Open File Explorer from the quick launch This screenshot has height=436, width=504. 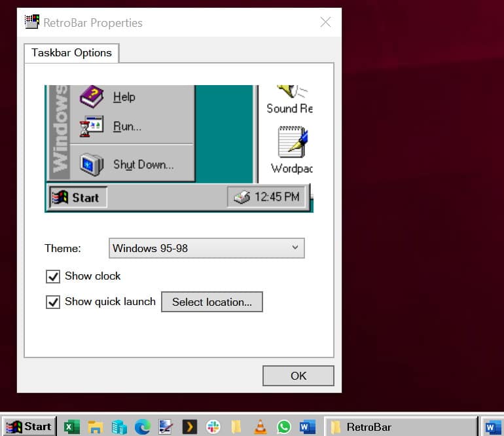point(95,427)
